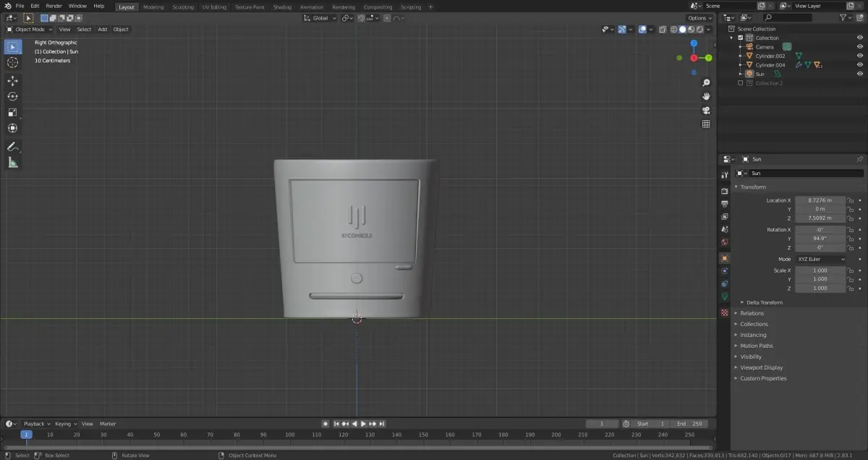Open the rotation Mode XYZ Euler dropdown
Screen dimensions: 868x460
click(x=821, y=259)
